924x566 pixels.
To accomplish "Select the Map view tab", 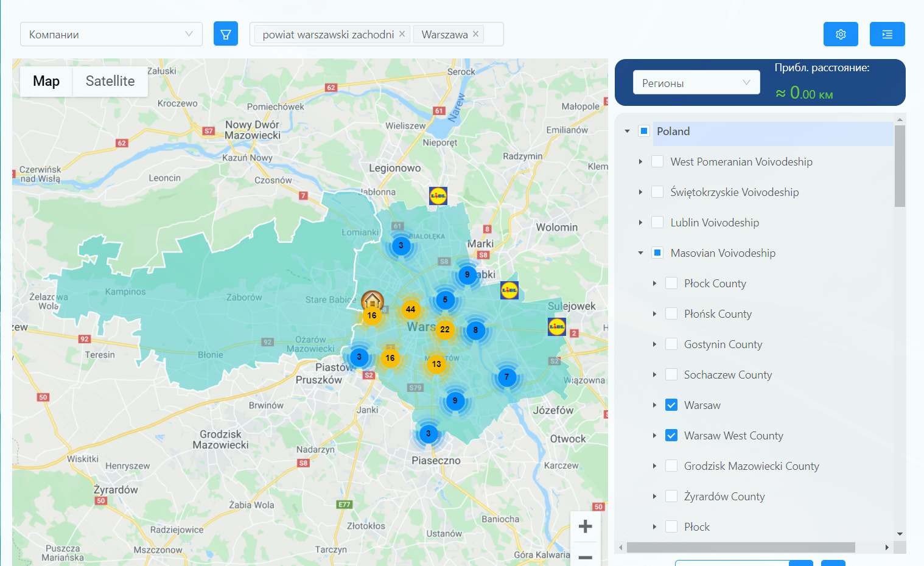I will [x=46, y=81].
